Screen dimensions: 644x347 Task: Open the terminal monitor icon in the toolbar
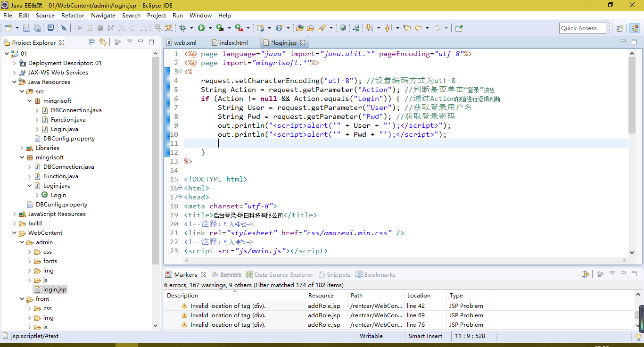(50, 28)
